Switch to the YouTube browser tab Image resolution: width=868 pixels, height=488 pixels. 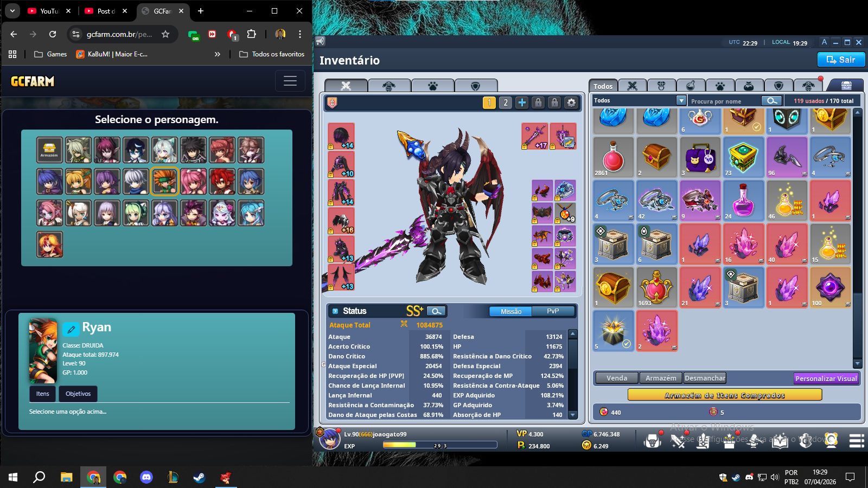(49, 11)
